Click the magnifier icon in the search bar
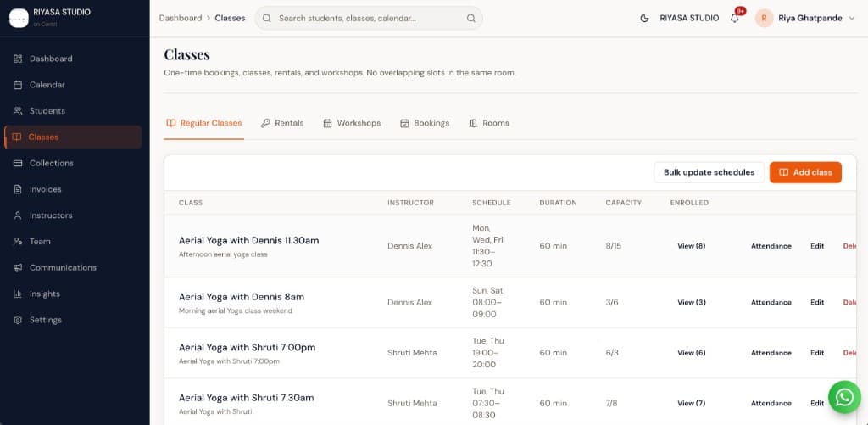The height and width of the screenshot is (425, 868). tap(471, 19)
